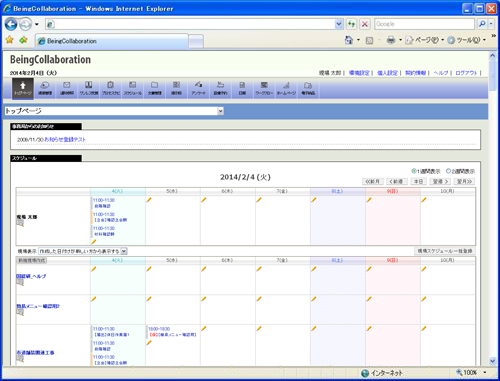Click the 新規現場作成 button
This screenshot has width=500, height=381.
32,260
